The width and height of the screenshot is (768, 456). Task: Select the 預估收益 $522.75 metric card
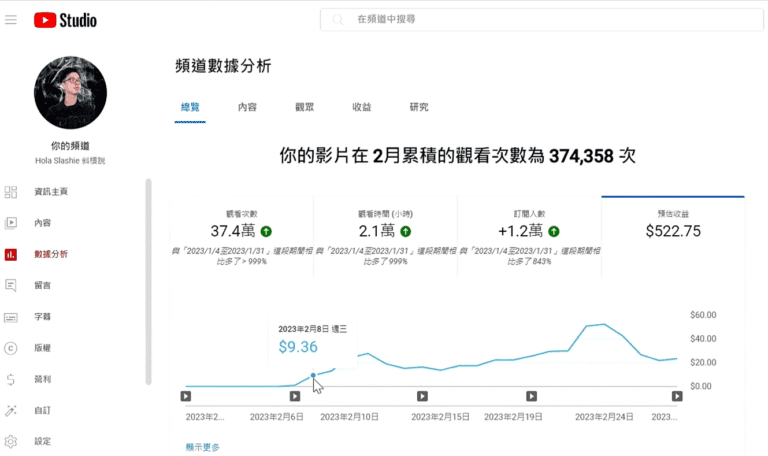click(673, 237)
